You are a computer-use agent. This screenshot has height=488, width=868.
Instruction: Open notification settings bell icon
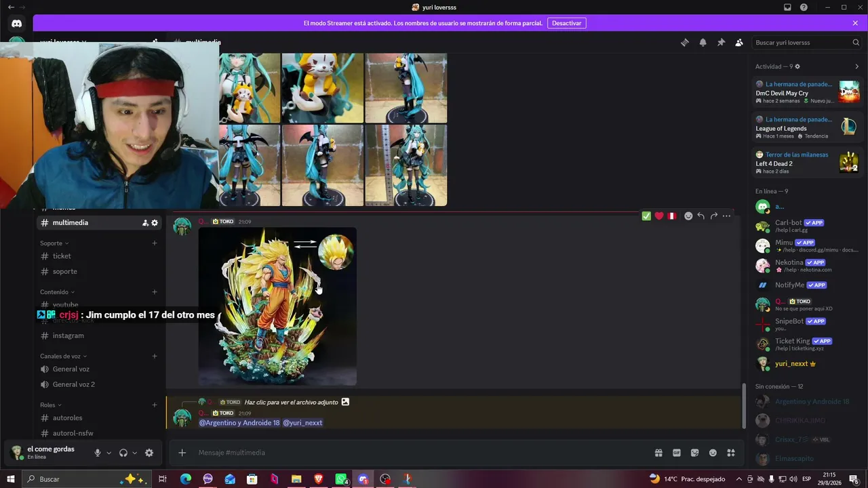point(703,42)
